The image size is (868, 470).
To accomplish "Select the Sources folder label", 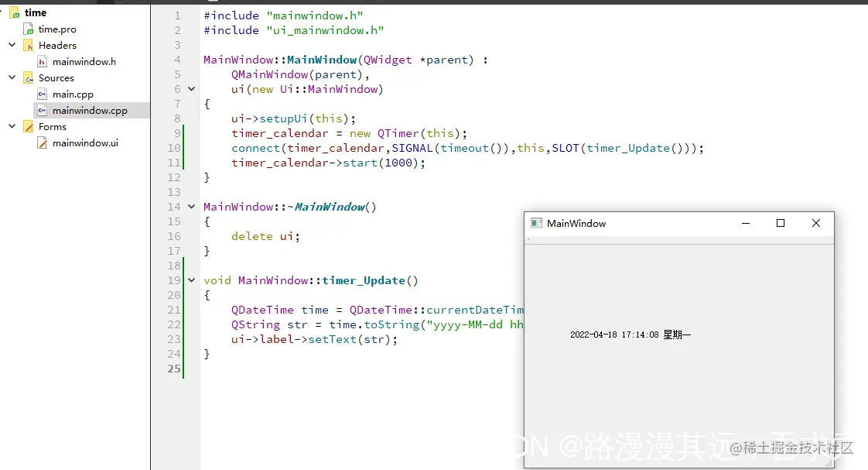I will point(56,78).
